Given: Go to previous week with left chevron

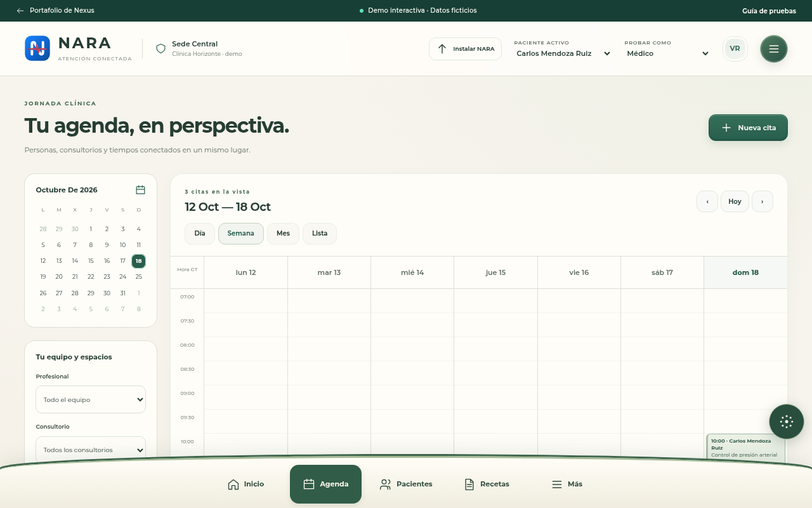Looking at the screenshot, I should tap(707, 201).
